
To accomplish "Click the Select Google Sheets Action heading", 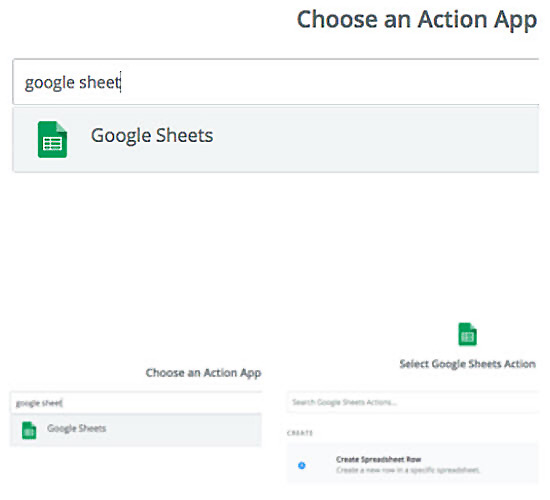I will click(x=468, y=364).
